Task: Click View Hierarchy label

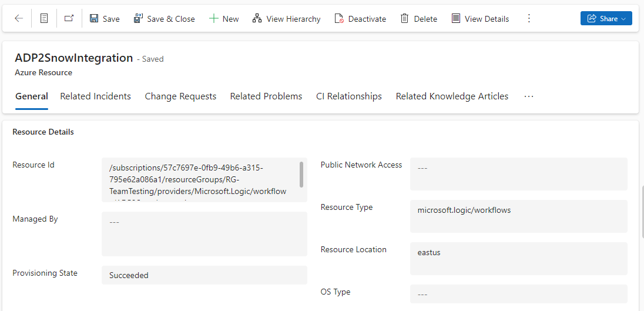Action: [294, 19]
